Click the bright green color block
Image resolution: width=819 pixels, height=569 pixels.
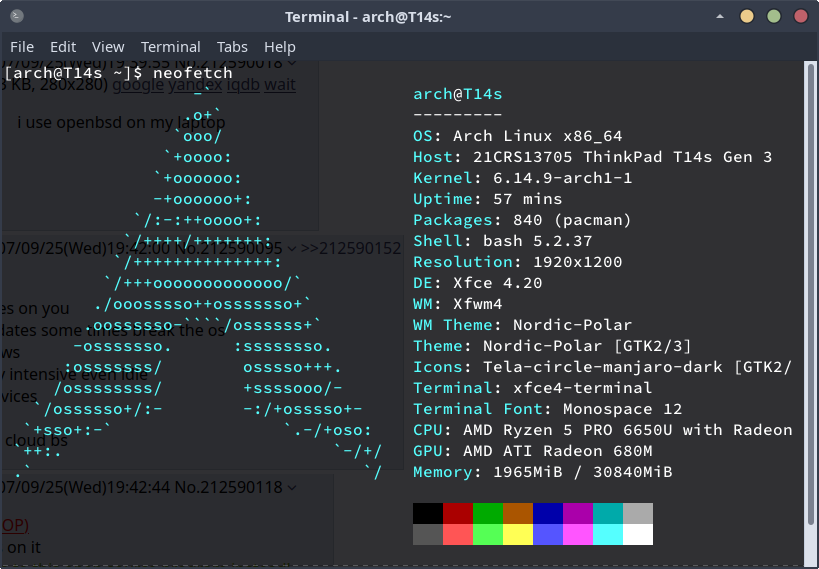488,534
